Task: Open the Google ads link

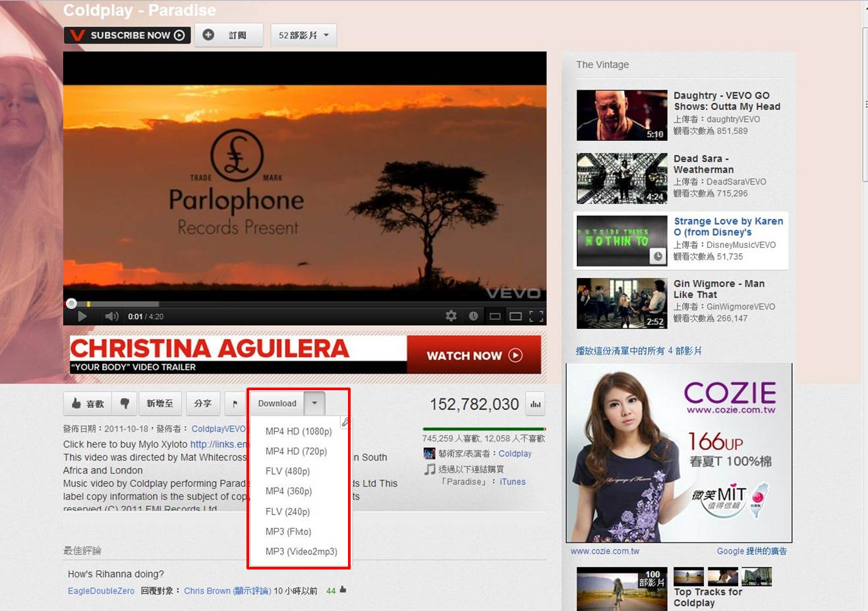Action: pyautogui.click(x=752, y=551)
